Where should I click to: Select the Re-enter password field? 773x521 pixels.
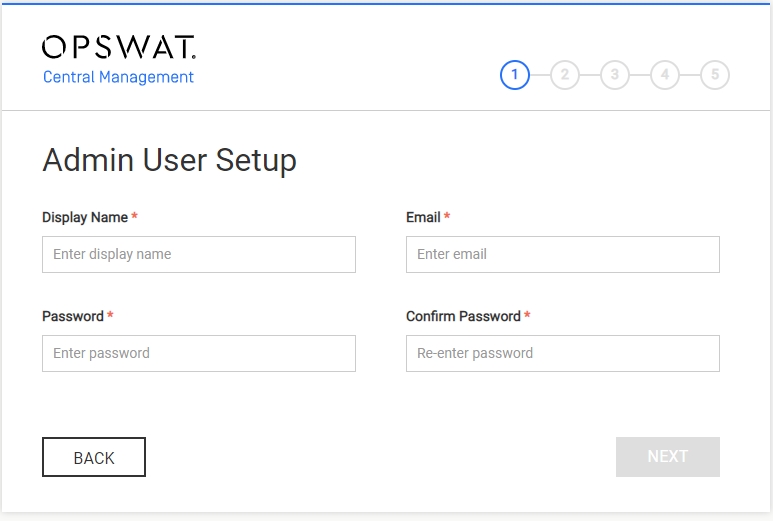click(x=562, y=353)
